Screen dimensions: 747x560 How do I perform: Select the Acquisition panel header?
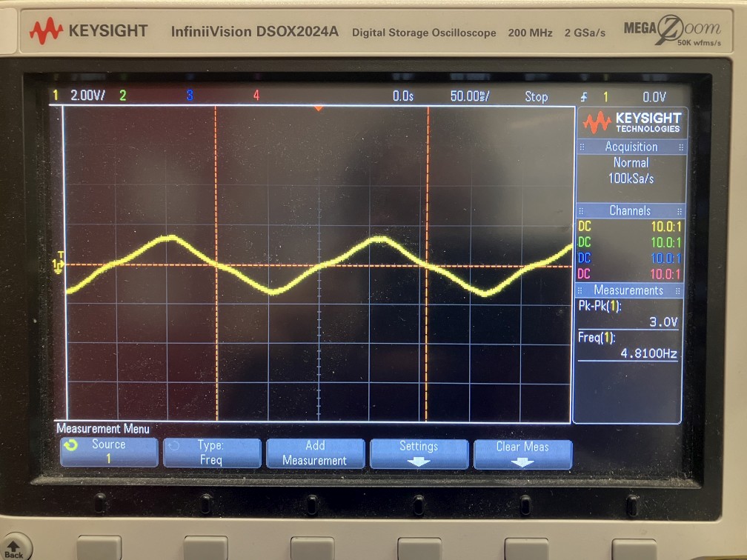pyautogui.click(x=631, y=147)
